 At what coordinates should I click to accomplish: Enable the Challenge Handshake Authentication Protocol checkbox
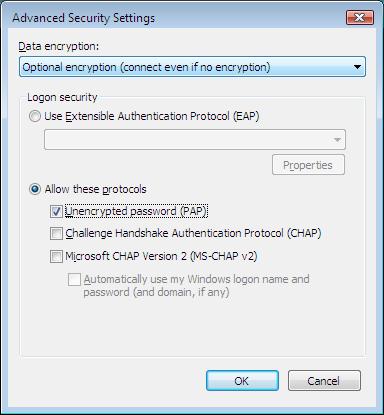(x=56, y=233)
